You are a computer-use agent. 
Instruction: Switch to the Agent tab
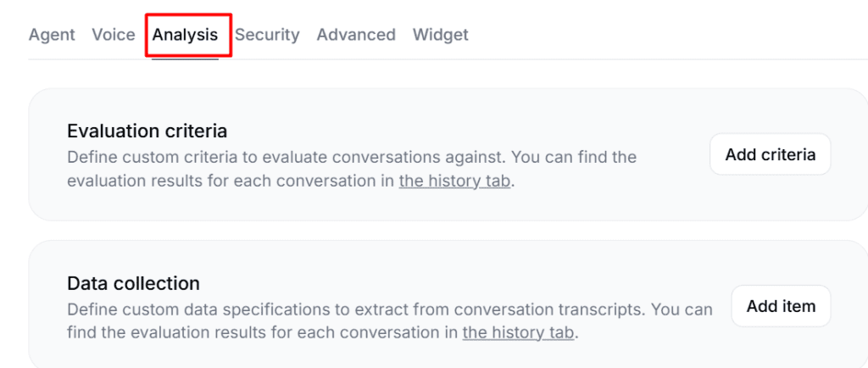[52, 35]
